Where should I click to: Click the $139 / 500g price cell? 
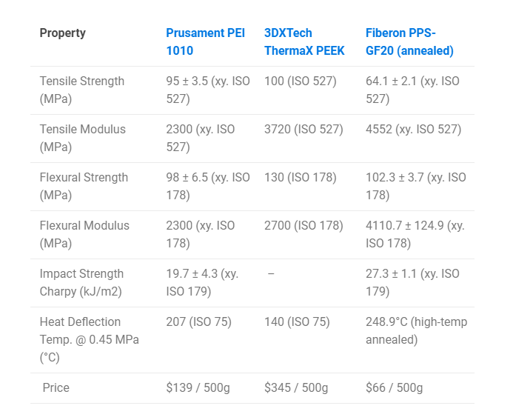click(x=198, y=387)
